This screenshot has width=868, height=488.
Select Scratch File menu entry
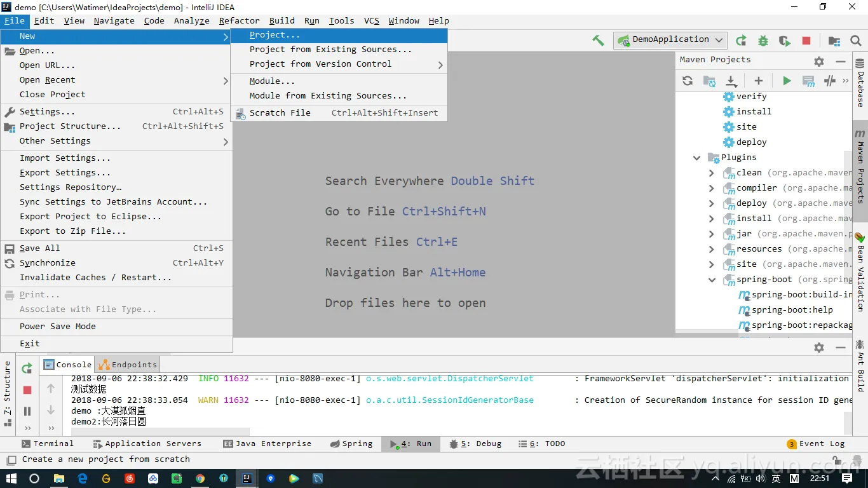[x=339, y=113]
